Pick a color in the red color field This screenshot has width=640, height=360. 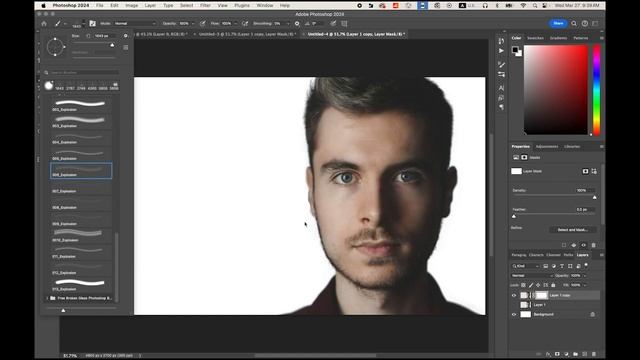coord(556,90)
